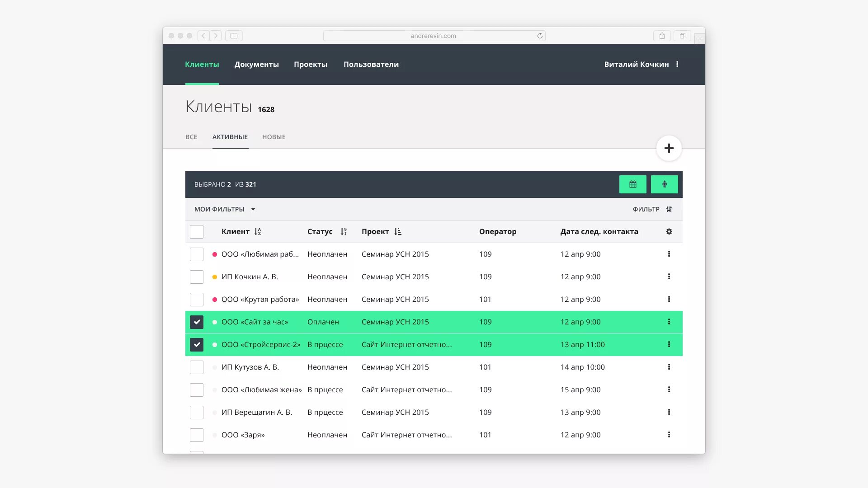
Task: Switch to the НОВЫЕ tab
Action: point(274,137)
